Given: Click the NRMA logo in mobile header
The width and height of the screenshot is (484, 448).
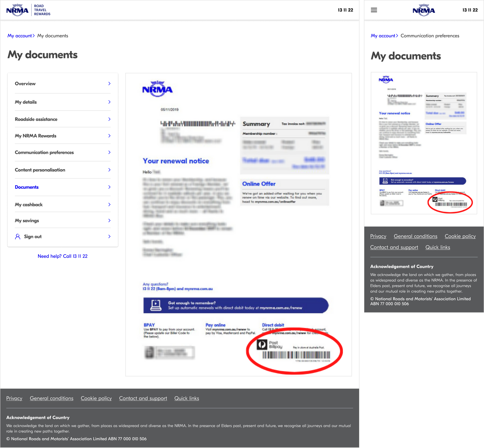Looking at the screenshot, I should (x=424, y=10).
